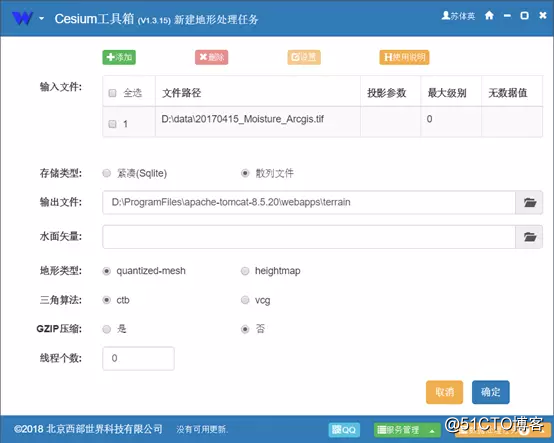
Task: Select the vcg triangulation algorithm
Action: [x=245, y=300]
